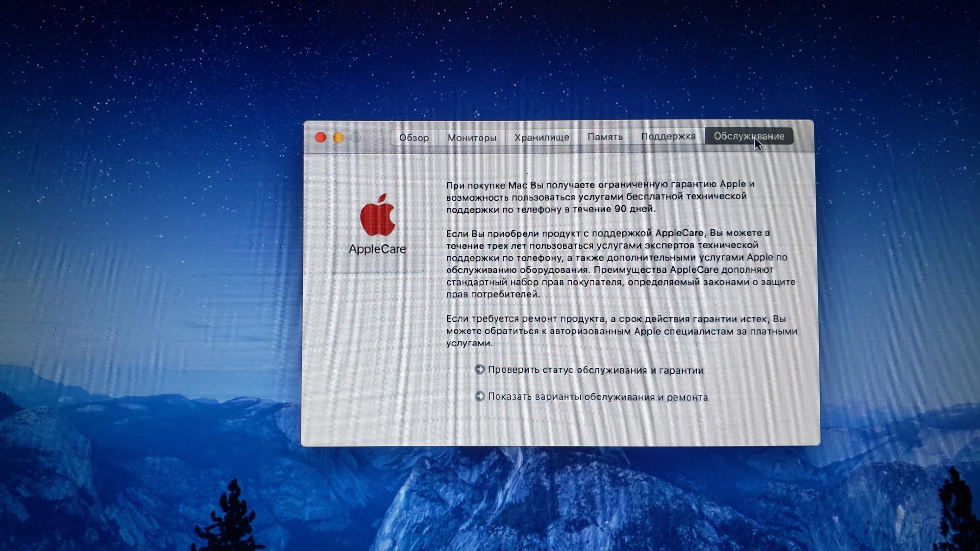
Task: Open the Мониторы tab
Action: coord(472,138)
